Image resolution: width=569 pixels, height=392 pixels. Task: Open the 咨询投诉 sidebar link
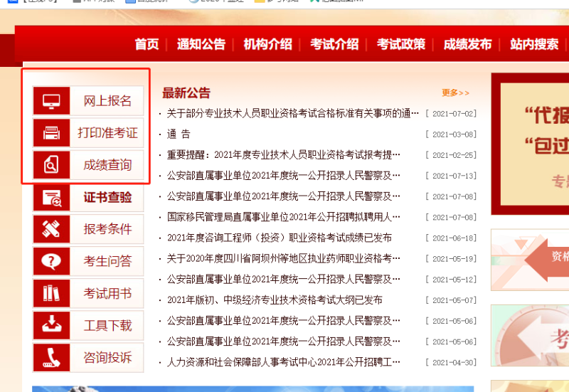88,358
